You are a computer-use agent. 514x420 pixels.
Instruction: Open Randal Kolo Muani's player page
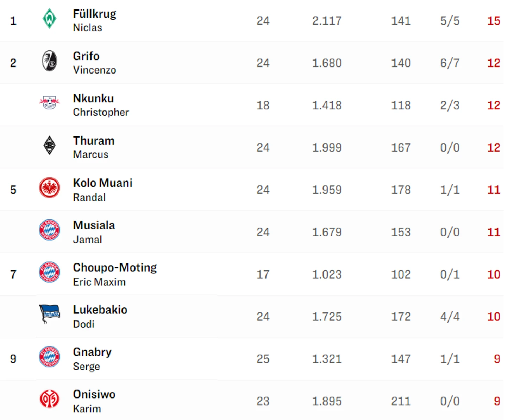click(102, 190)
